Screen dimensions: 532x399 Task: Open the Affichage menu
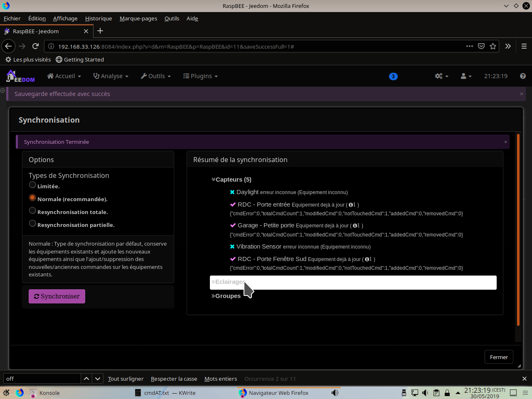click(x=65, y=18)
